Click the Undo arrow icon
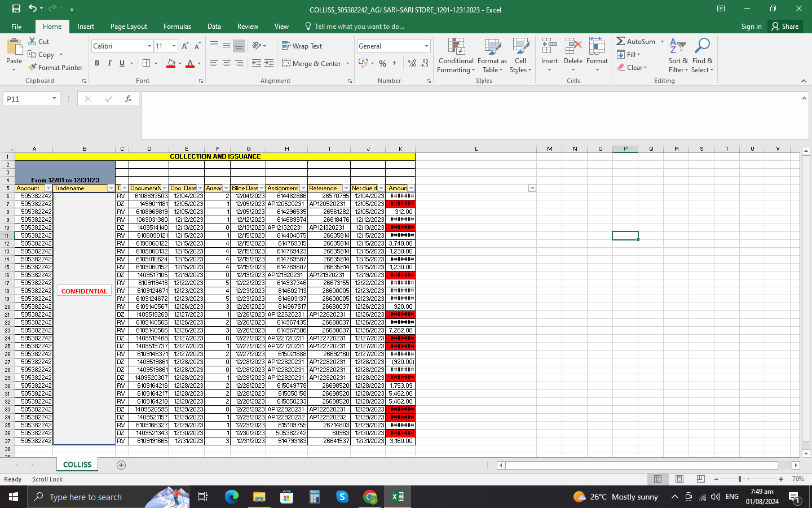Screen dimensions: 812x508 pos(33,8)
